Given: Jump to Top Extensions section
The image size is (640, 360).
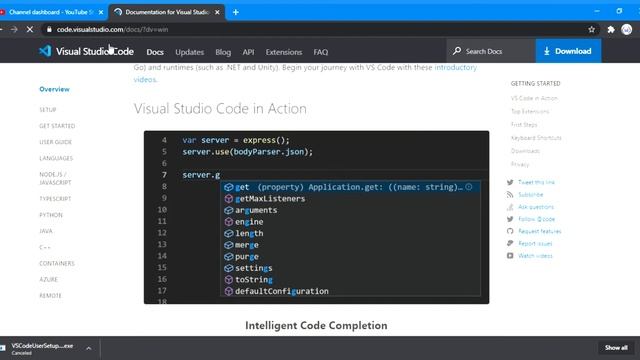Looking at the screenshot, I should click(x=530, y=111).
